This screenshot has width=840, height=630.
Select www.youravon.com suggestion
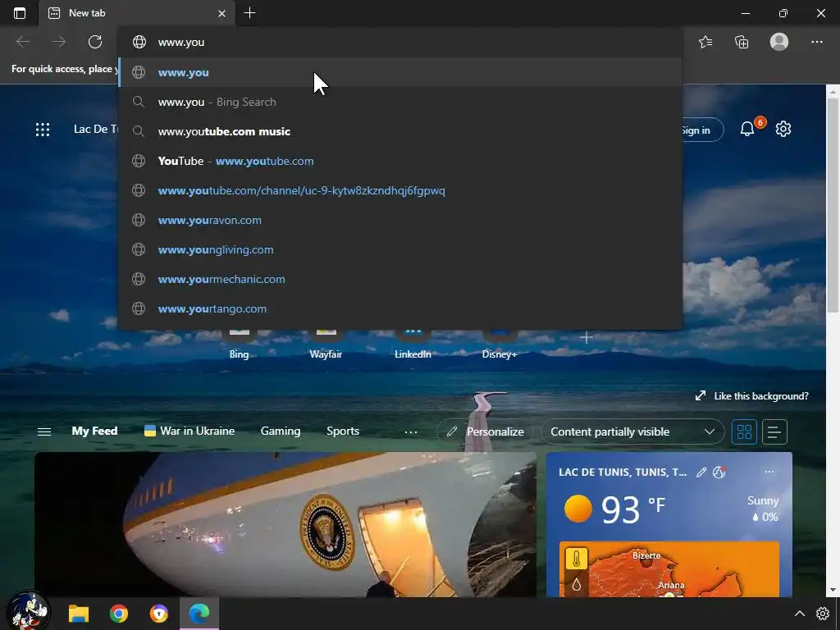[399, 220]
